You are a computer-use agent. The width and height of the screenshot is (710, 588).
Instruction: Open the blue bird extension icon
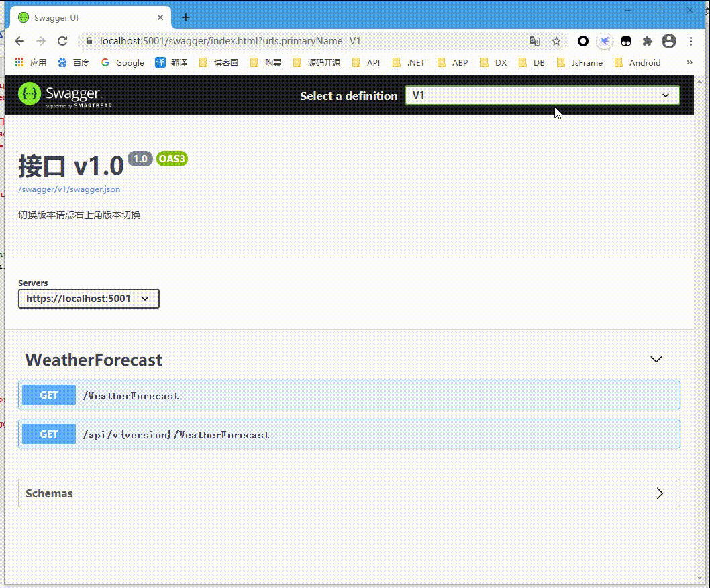point(605,41)
